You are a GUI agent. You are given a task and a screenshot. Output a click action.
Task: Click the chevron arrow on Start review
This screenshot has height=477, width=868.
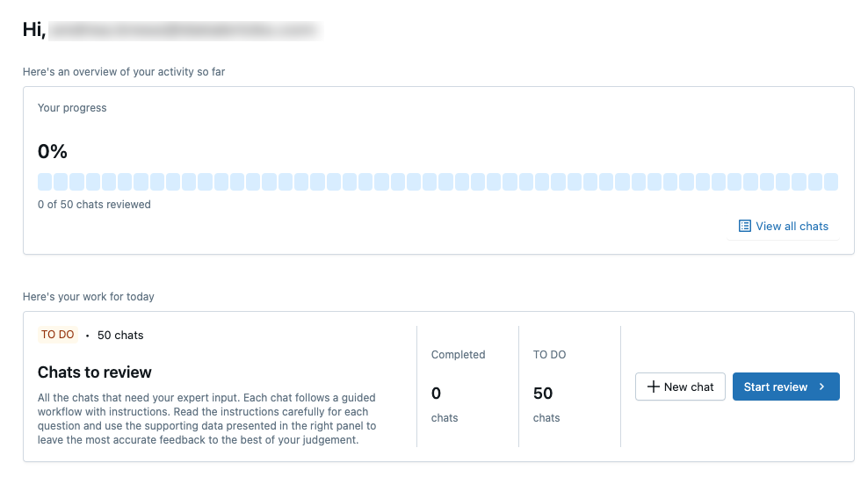[821, 387]
